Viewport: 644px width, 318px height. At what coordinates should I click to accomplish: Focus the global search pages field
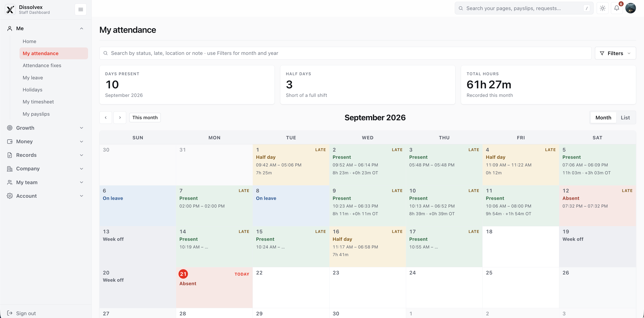524,8
